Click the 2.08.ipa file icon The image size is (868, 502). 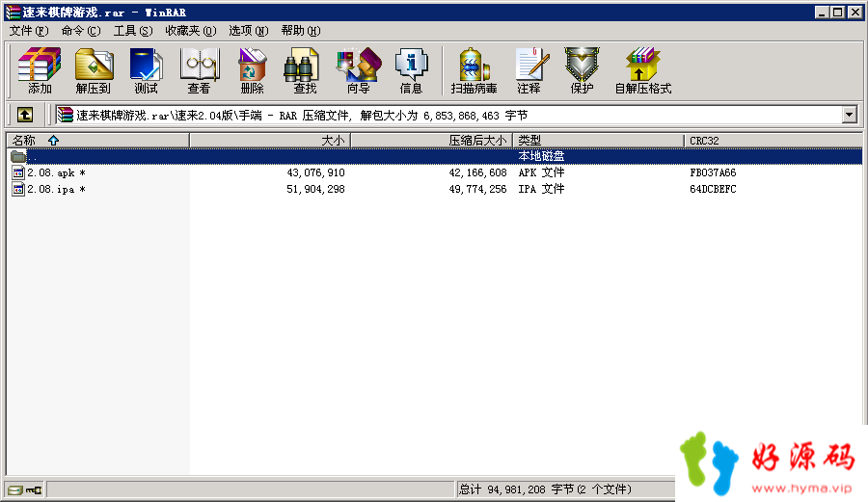pos(18,189)
